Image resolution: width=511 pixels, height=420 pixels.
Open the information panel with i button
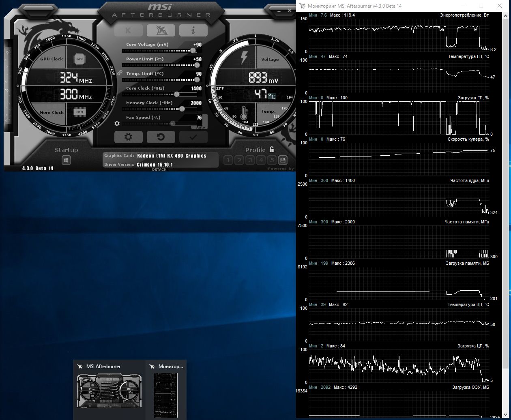pyautogui.click(x=193, y=30)
